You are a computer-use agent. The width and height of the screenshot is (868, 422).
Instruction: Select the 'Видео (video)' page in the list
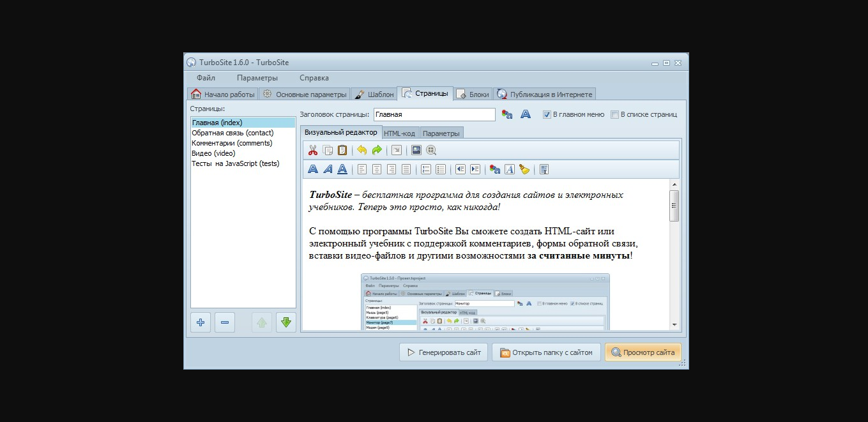tap(213, 153)
